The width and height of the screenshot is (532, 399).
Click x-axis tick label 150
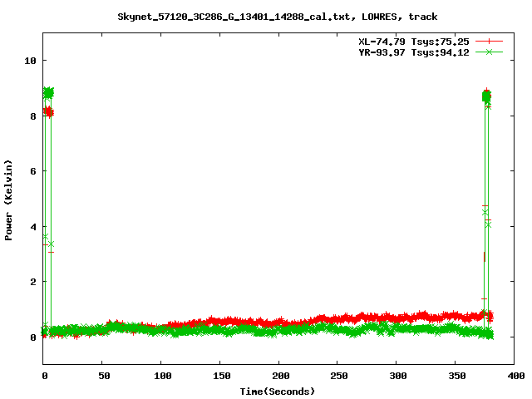(222, 376)
